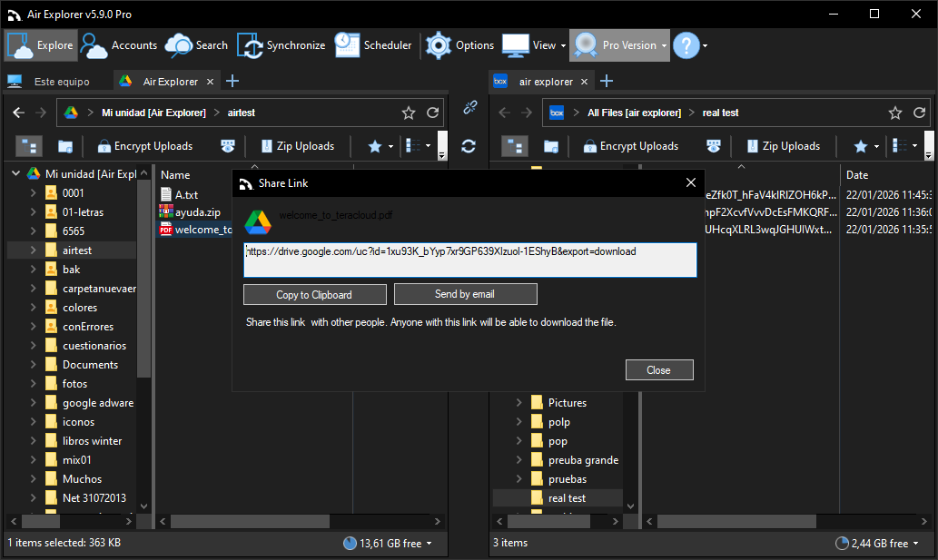Image resolution: width=938 pixels, height=560 pixels.
Task: Click Send by email button
Action: (465, 293)
